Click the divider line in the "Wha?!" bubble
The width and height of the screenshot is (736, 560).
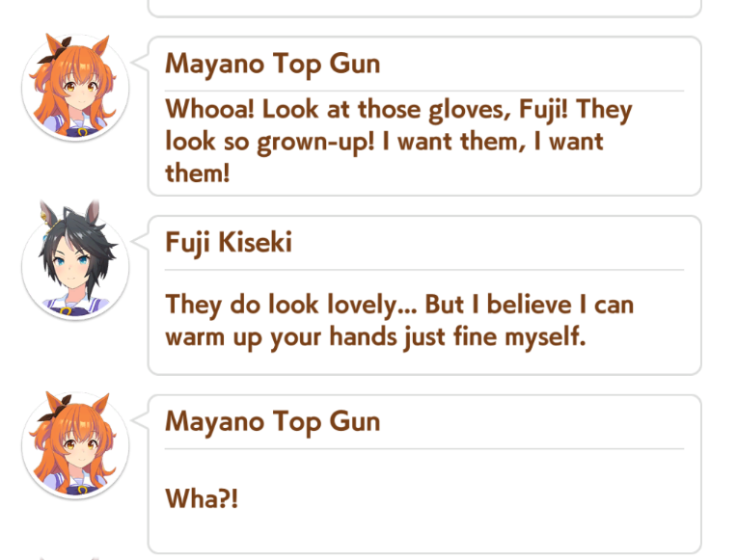(424, 449)
